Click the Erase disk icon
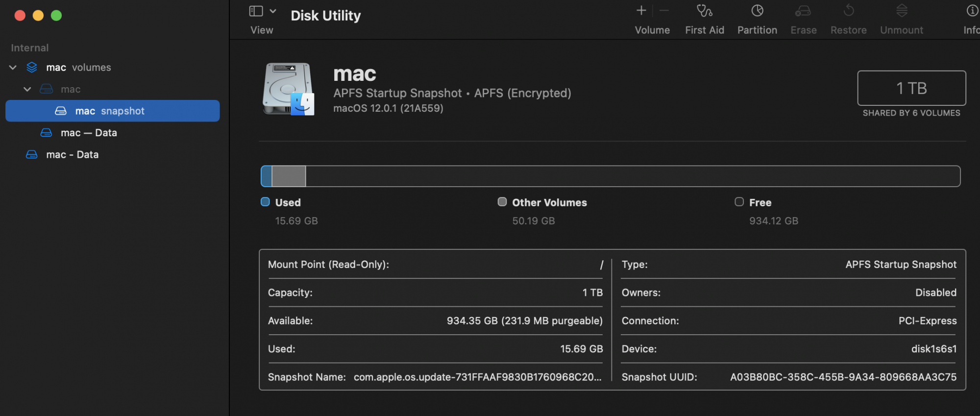Screen dimensions: 980x416 point(803,10)
